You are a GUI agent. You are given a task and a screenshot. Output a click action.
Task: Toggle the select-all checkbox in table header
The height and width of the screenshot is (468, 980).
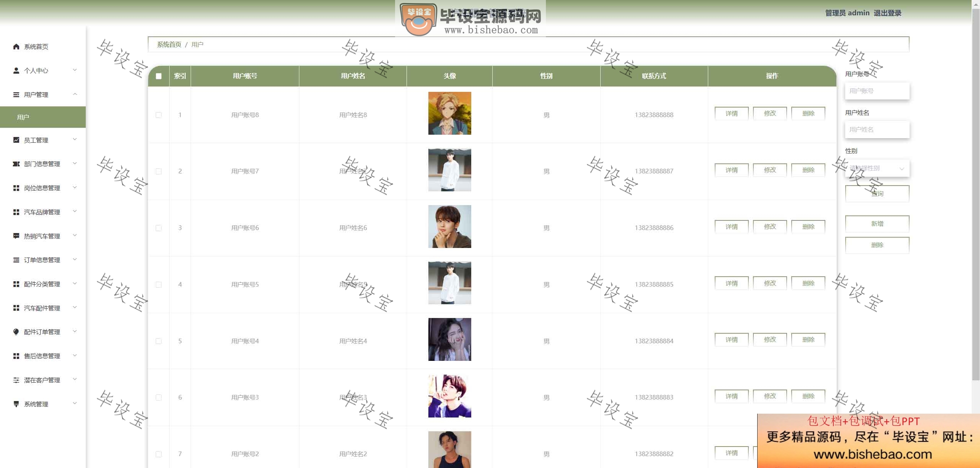pos(158,76)
